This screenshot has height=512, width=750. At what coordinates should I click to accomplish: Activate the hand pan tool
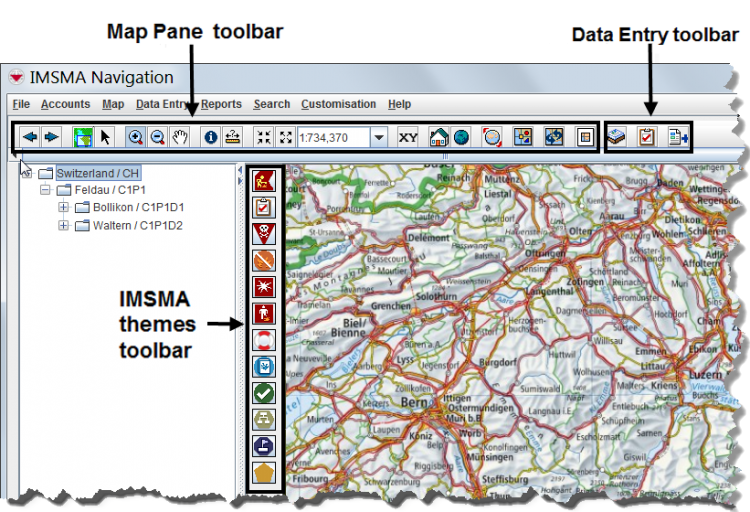(x=180, y=138)
